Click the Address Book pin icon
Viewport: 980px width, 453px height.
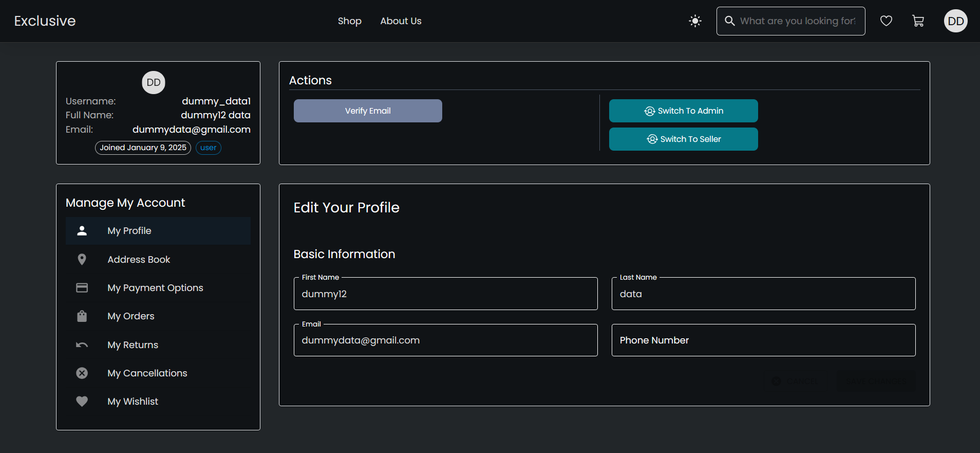pyautogui.click(x=82, y=260)
